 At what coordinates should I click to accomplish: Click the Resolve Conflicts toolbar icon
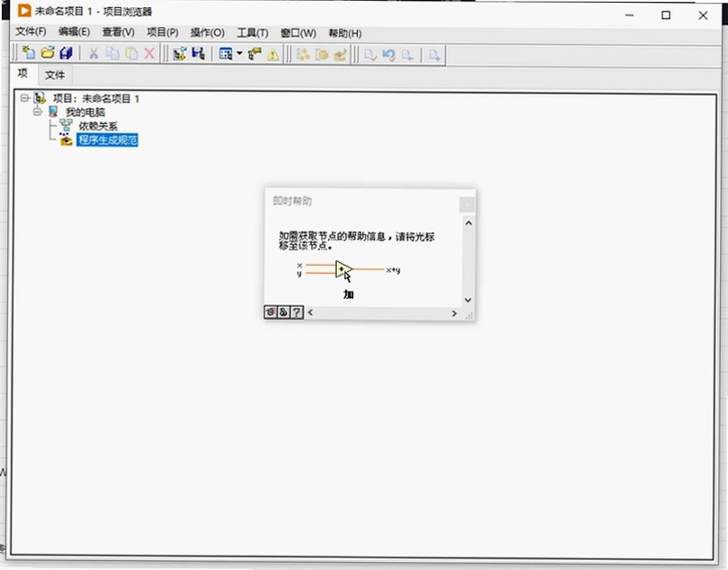[255, 54]
